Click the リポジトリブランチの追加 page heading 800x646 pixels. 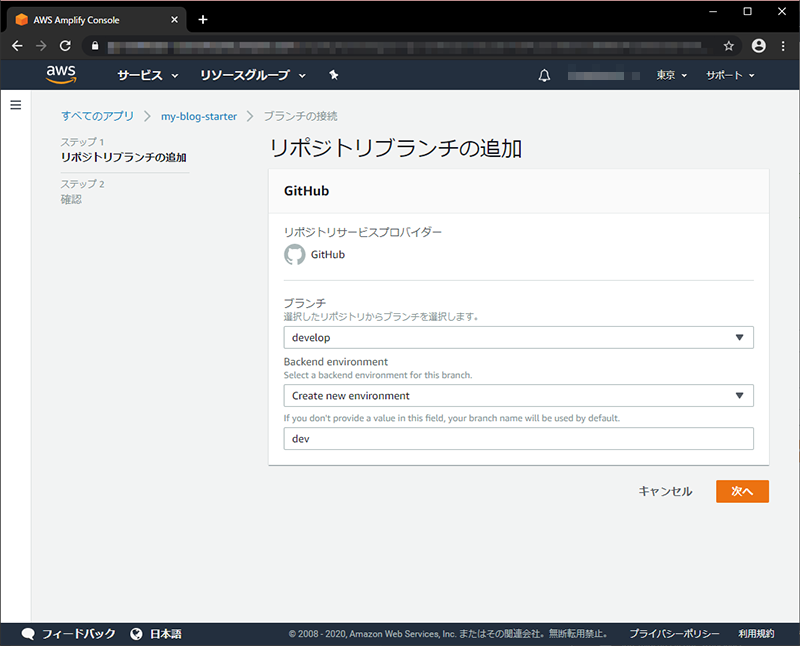click(395, 148)
